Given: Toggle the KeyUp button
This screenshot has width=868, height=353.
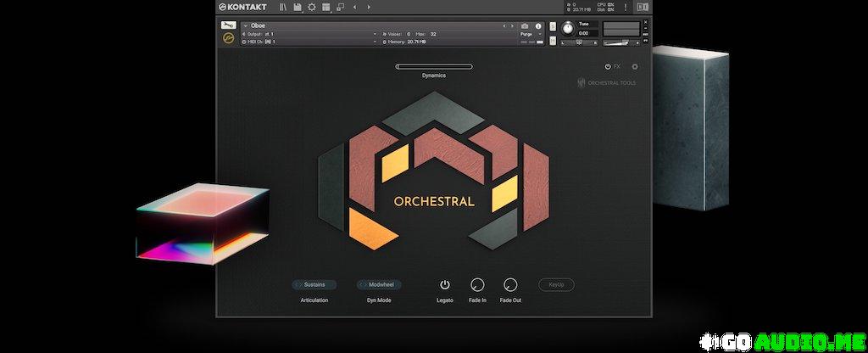Looking at the screenshot, I should (556, 285).
